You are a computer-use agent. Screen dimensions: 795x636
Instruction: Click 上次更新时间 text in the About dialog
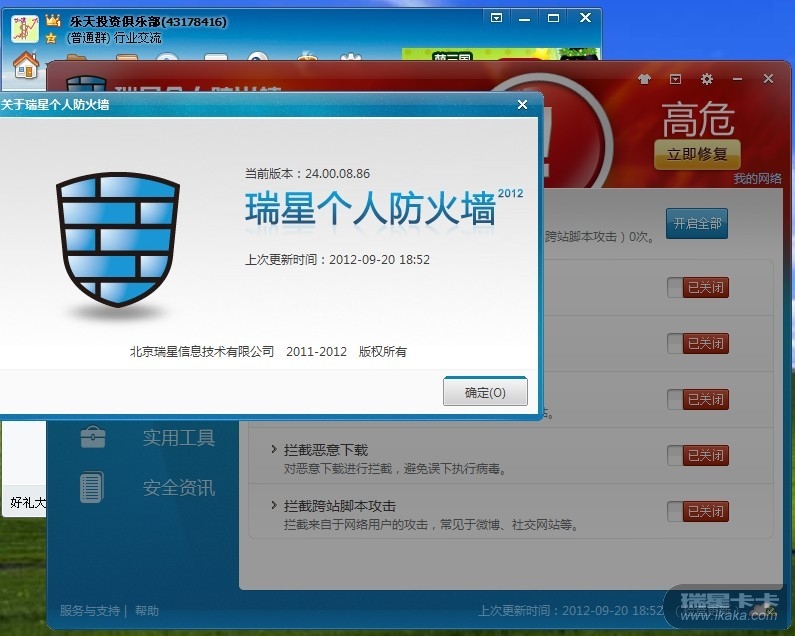337,260
